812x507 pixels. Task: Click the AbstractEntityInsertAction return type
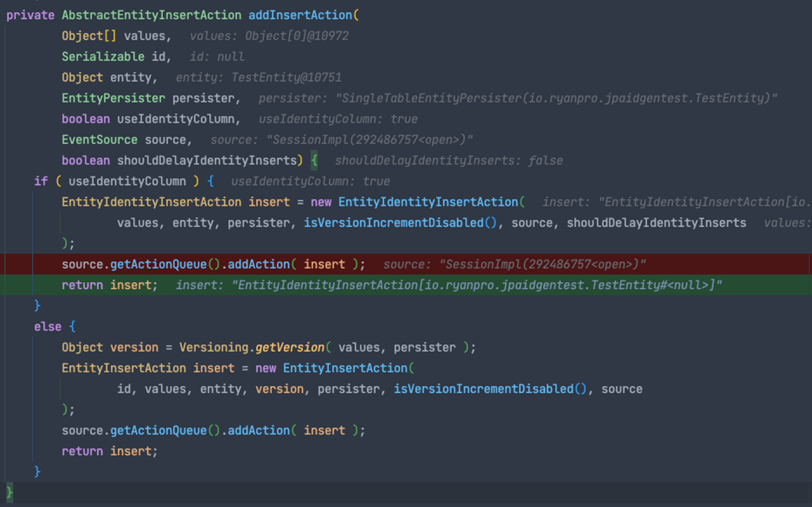tap(151, 15)
